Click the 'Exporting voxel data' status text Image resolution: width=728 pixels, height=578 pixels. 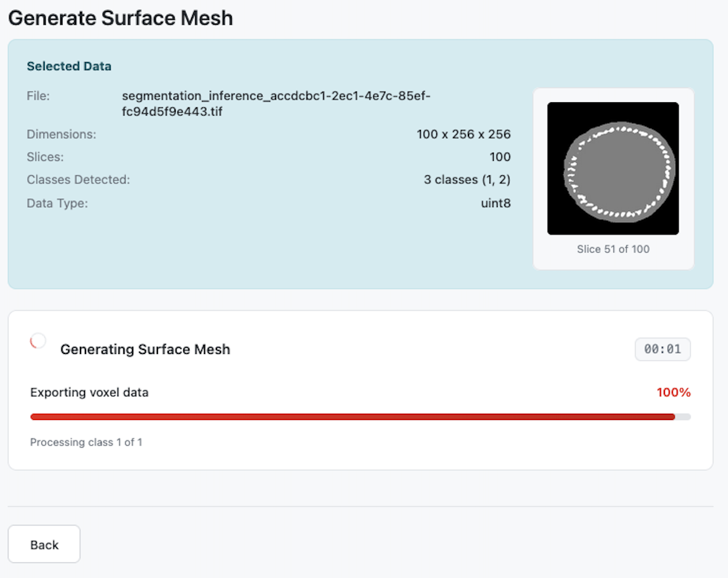pos(89,392)
